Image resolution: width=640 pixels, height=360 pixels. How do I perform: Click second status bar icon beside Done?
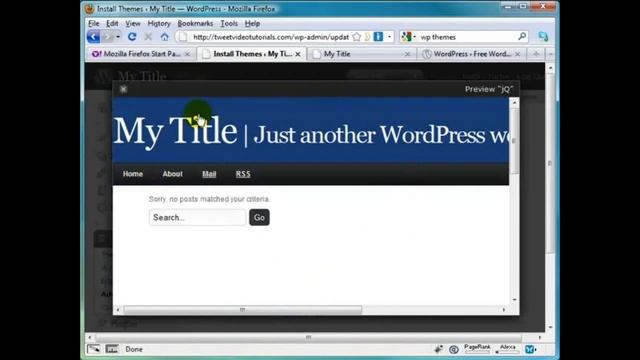[x=112, y=349]
